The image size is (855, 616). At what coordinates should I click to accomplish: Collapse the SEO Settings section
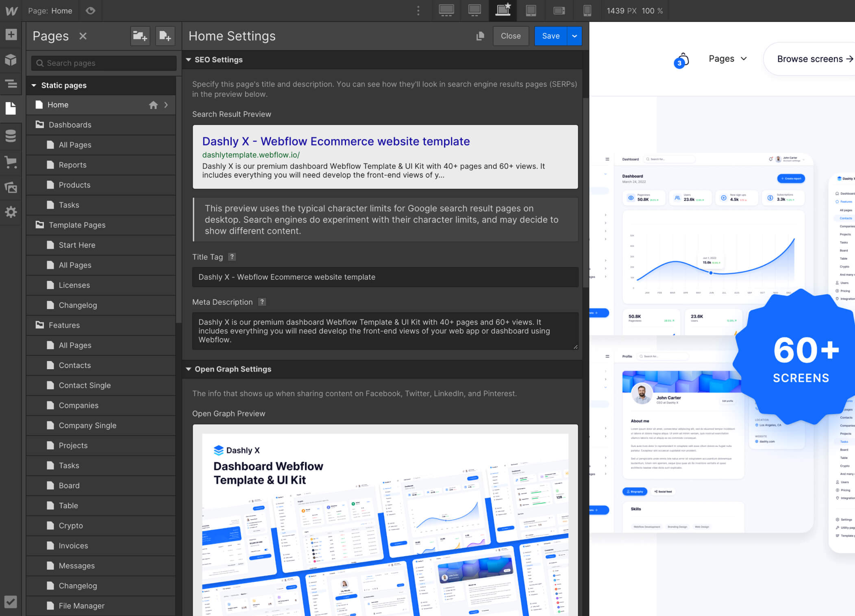point(189,60)
